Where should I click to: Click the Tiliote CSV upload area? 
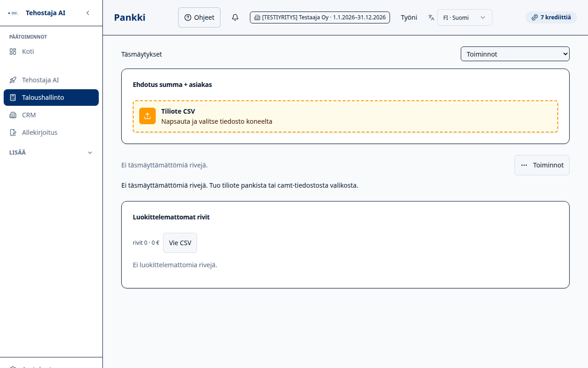pos(345,116)
